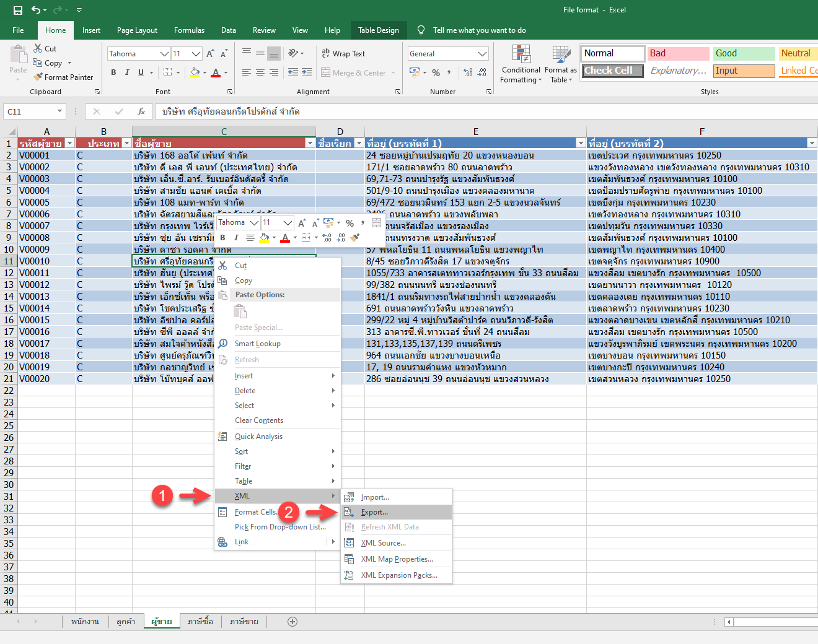Click Percent Style in Number group
This screenshot has height=644, width=818.
(x=436, y=72)
